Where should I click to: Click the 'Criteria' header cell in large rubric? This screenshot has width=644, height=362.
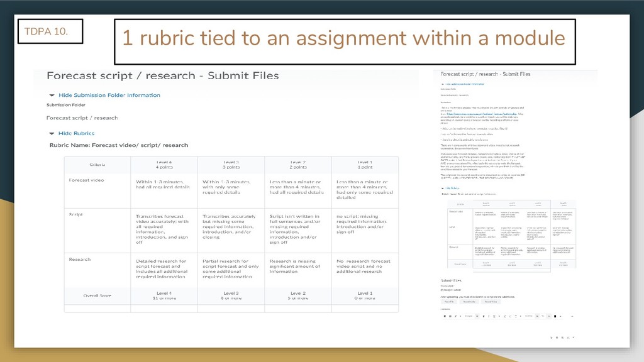pyautogui.click(x=97, y=165)
